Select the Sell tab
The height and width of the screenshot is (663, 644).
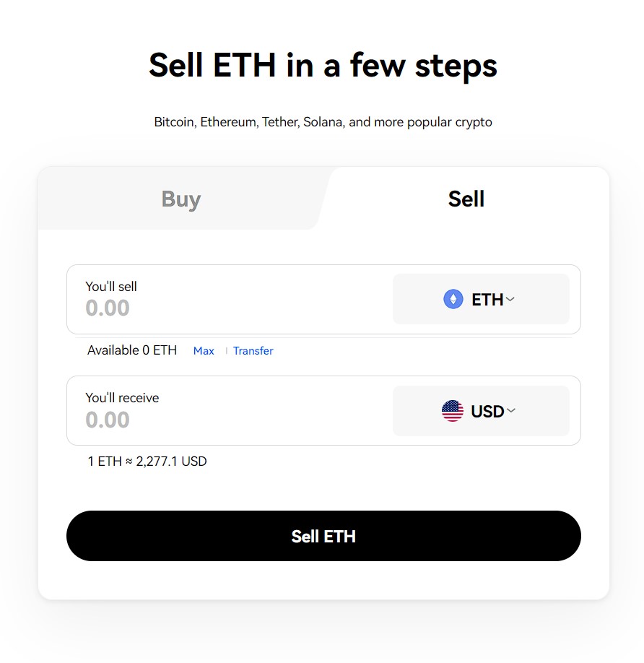[x=466, y=199]
